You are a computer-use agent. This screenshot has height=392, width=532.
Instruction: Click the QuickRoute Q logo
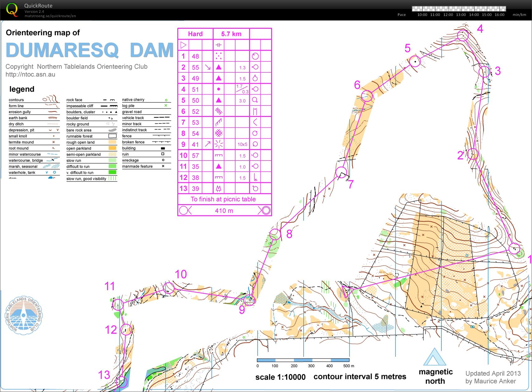coord(12,10)
